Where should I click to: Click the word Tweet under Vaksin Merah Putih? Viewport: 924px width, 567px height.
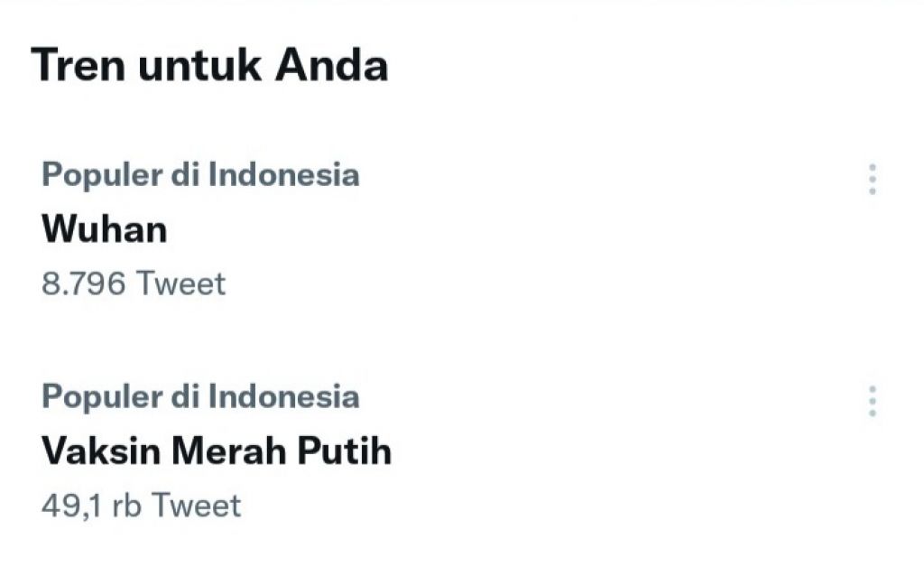196,505
